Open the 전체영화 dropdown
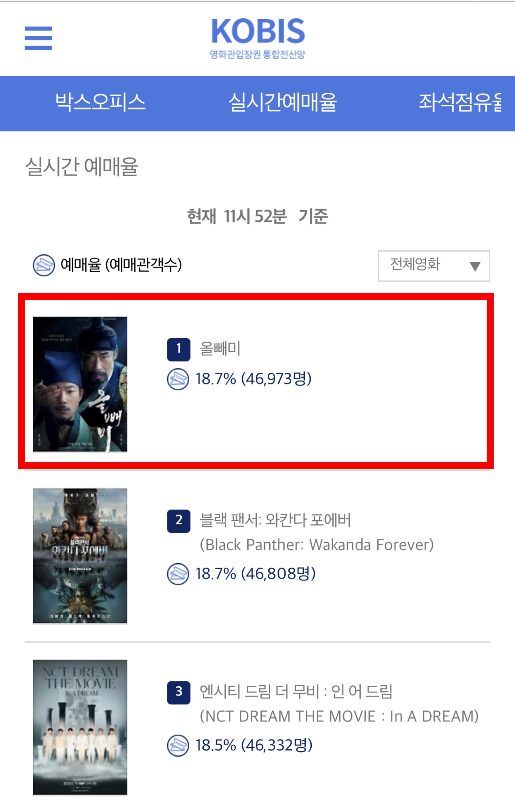This screenshot has height=812, width=515. (x=434, y=266)
